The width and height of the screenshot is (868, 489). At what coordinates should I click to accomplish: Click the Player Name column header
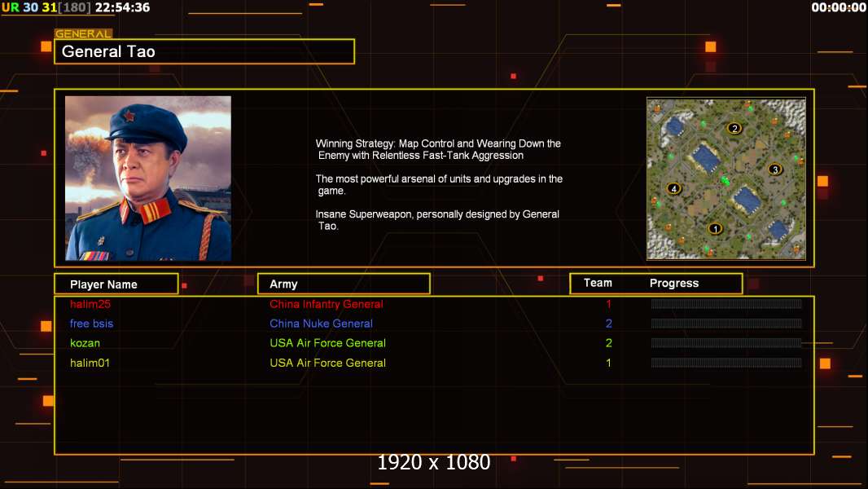(116, 284)
